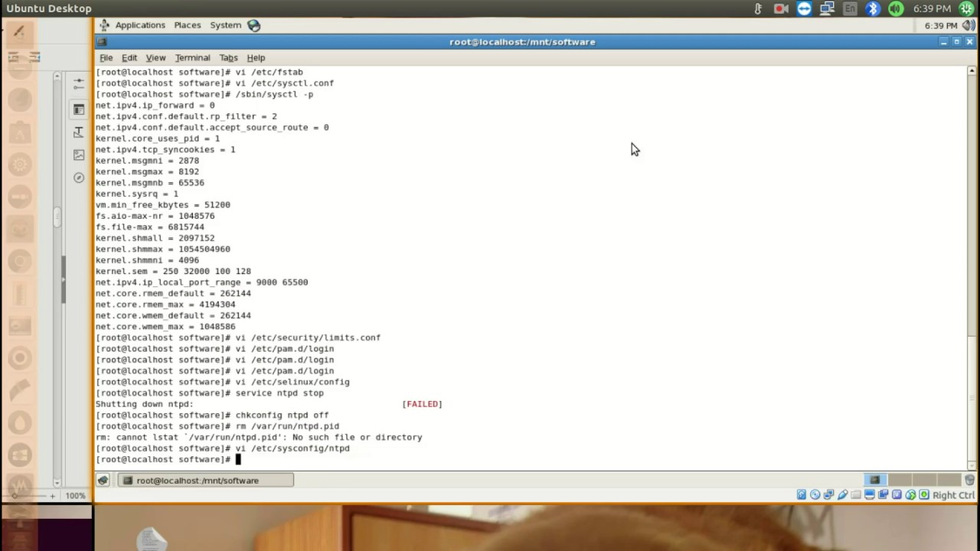Click the VirtualBox globe-arrow status icon
This screenshot has height=551, width=980.
pos(910,495)
